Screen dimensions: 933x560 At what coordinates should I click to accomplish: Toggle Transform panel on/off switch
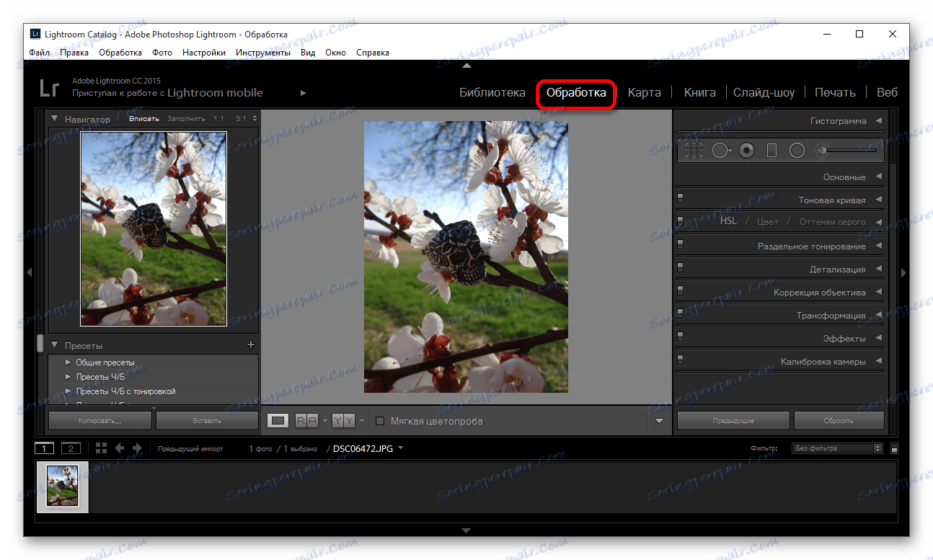(x=680, y=314)
